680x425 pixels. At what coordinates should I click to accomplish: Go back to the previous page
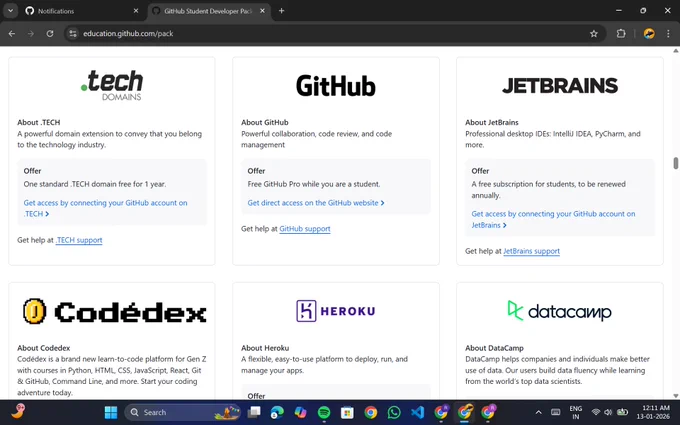[x=12, y=33]
